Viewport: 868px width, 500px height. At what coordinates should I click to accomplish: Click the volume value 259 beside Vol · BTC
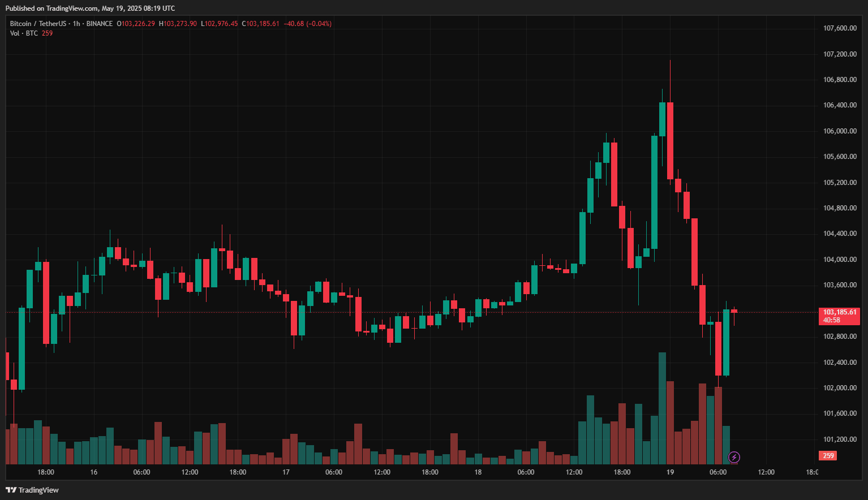(x=47, y=33)
